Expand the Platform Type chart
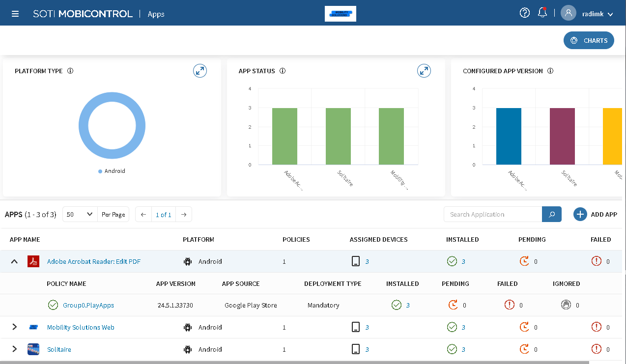 [200, 71]
